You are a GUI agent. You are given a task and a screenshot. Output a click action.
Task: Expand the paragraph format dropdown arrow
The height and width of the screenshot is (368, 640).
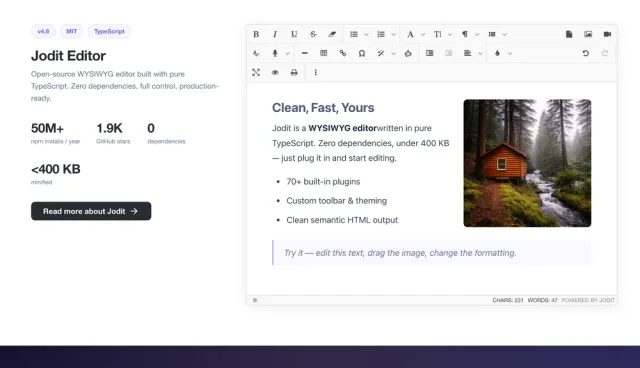(x=477, y=34)
